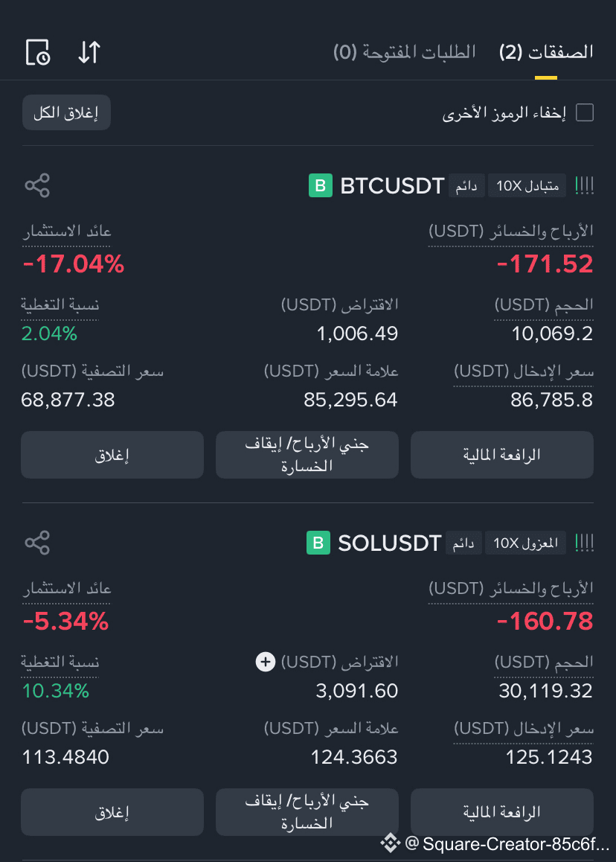
Task: Tap the green B badge beside SOLUSDT
Action: pyautogui.click(x=318, y=543)
